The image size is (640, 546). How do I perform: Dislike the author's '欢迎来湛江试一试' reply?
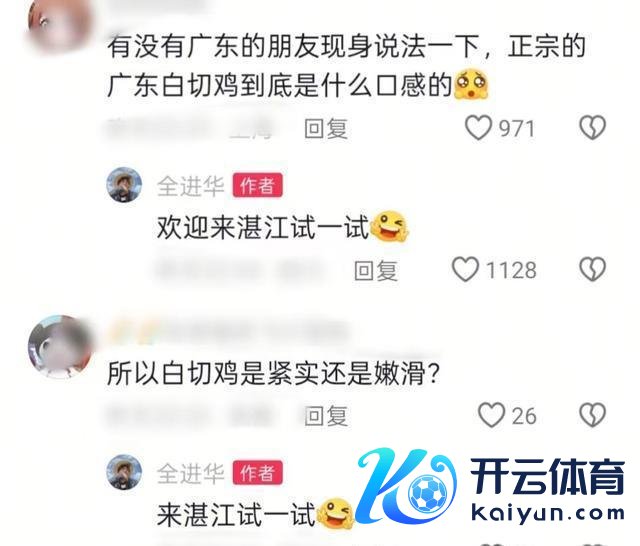click(x=593, y=269)
